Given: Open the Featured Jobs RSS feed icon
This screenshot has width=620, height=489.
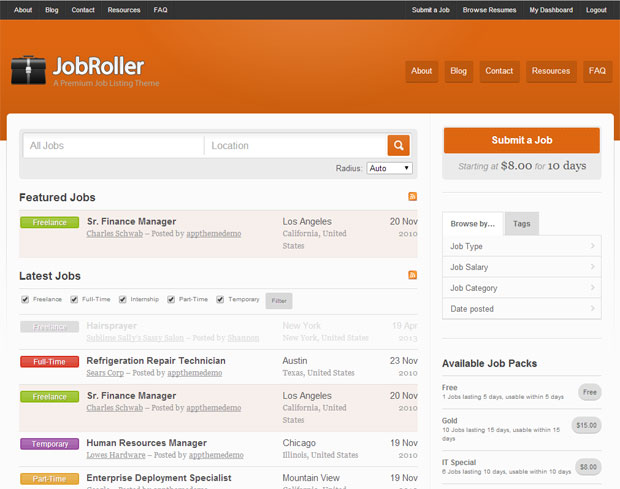Looking at the screenshot, I should [x=412, y=196].
